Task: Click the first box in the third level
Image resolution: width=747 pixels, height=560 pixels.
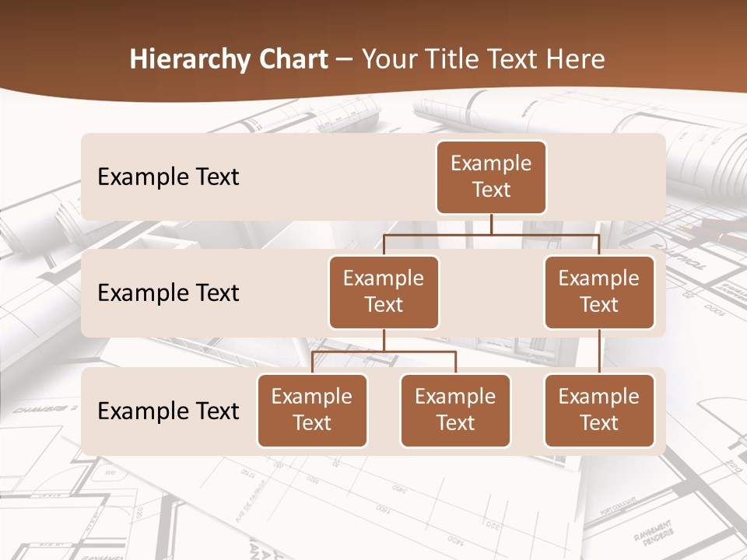Action: [x=312, y=411]
